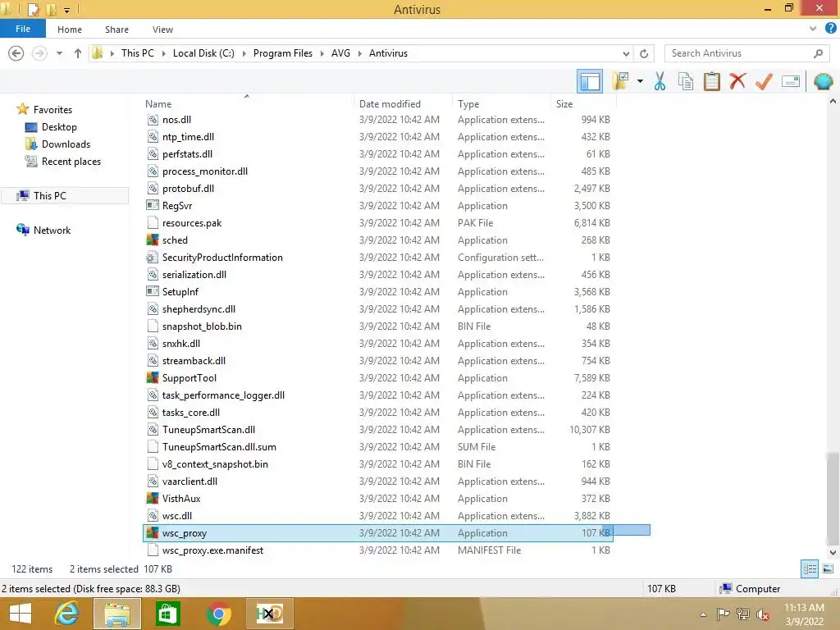This screenshot has height=630, width=840.
Task: Click the Paste clipboard icon
Action: (x=711, y=81)
